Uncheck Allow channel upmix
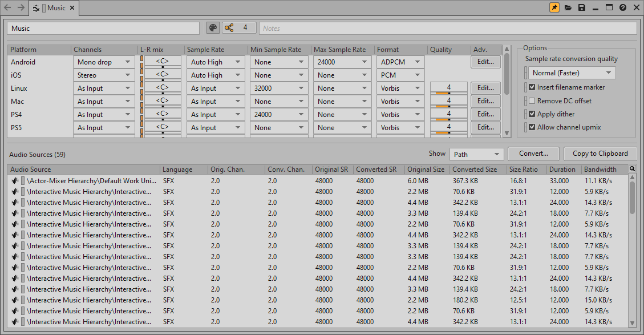Image resolution: width=644 pixels, height=335 pixels. point(532,127)
